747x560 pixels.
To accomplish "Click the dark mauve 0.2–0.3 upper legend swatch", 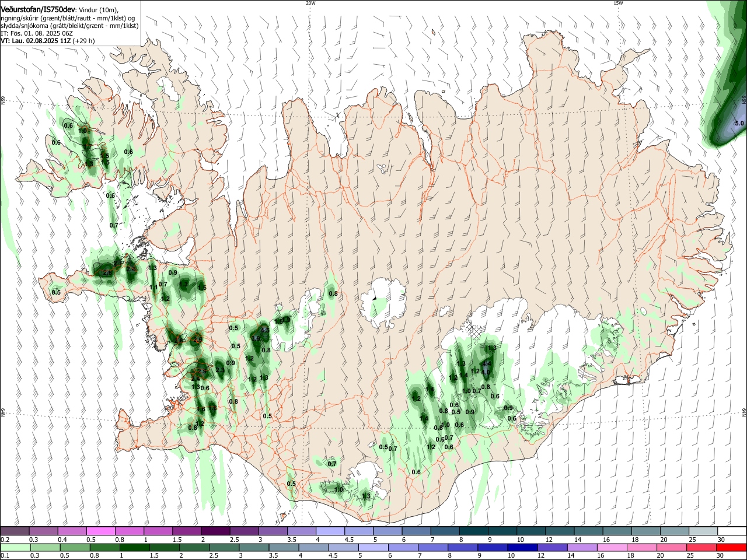I will click(x=15, y=531).
